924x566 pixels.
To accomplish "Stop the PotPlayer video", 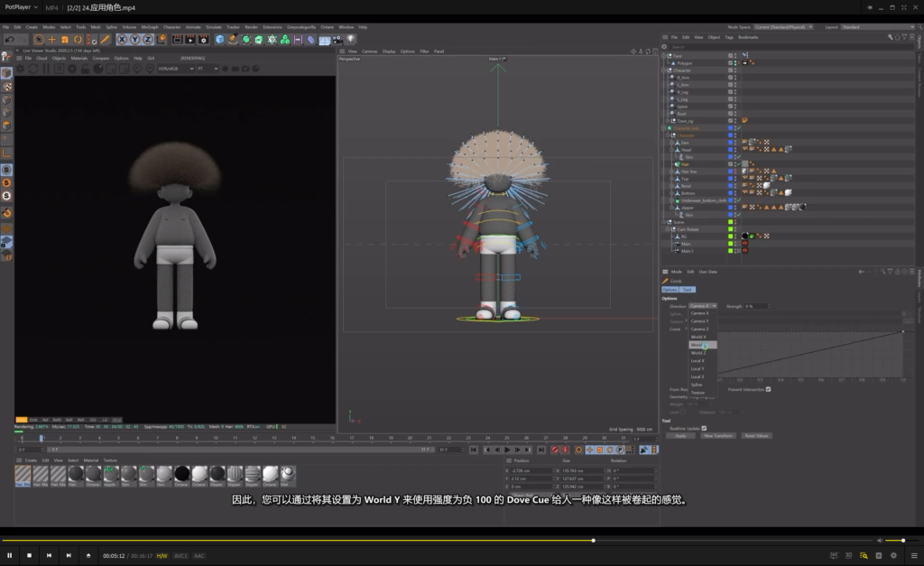I will coord(29,555).
